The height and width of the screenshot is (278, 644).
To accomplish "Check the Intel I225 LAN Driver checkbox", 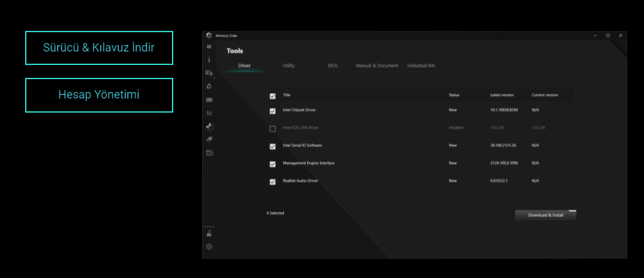I will [x=272, y=129].
